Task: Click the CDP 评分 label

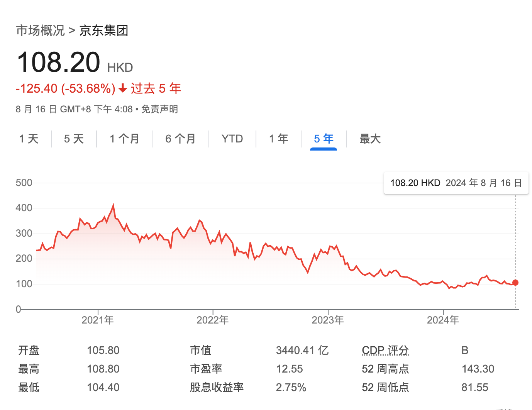Action: (x=385, y=350)
